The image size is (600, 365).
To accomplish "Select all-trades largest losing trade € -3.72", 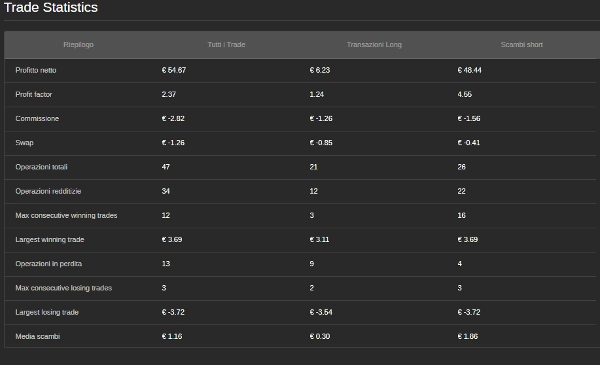I will pyautogui.click(x=173, y=312).
